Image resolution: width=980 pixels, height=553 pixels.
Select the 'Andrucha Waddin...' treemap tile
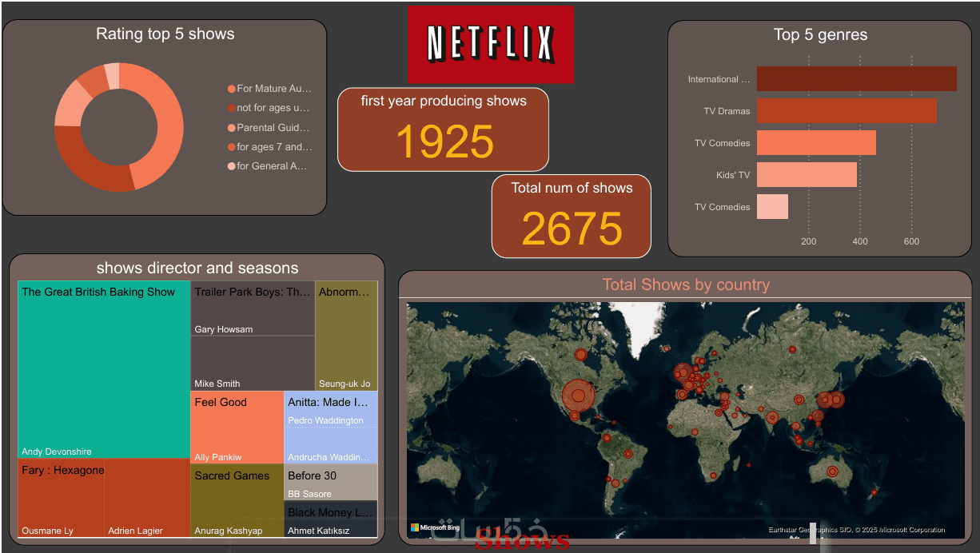[x=330, y=445]
